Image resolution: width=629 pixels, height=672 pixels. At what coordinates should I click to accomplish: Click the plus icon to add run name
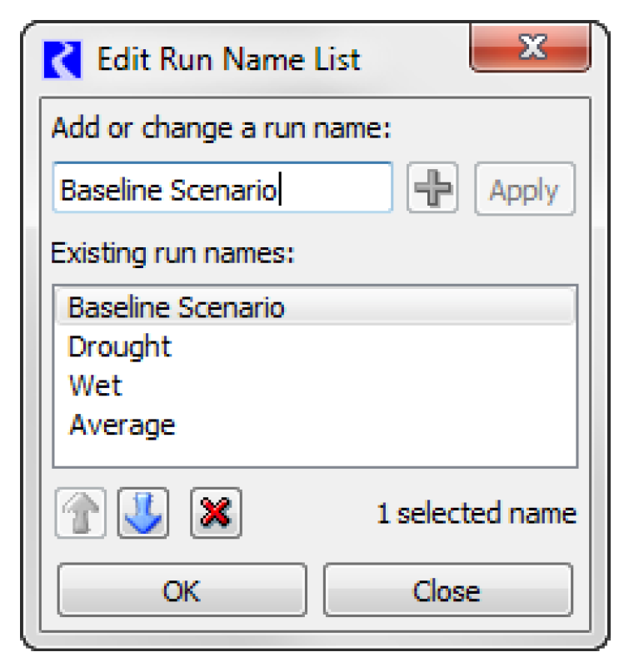(432, 191)
